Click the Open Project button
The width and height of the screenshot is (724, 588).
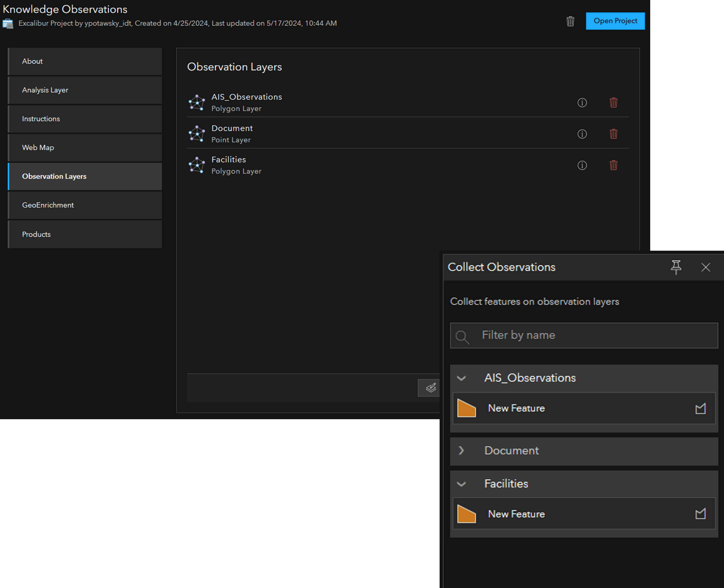pyautogui.click(x=615, y=21)
